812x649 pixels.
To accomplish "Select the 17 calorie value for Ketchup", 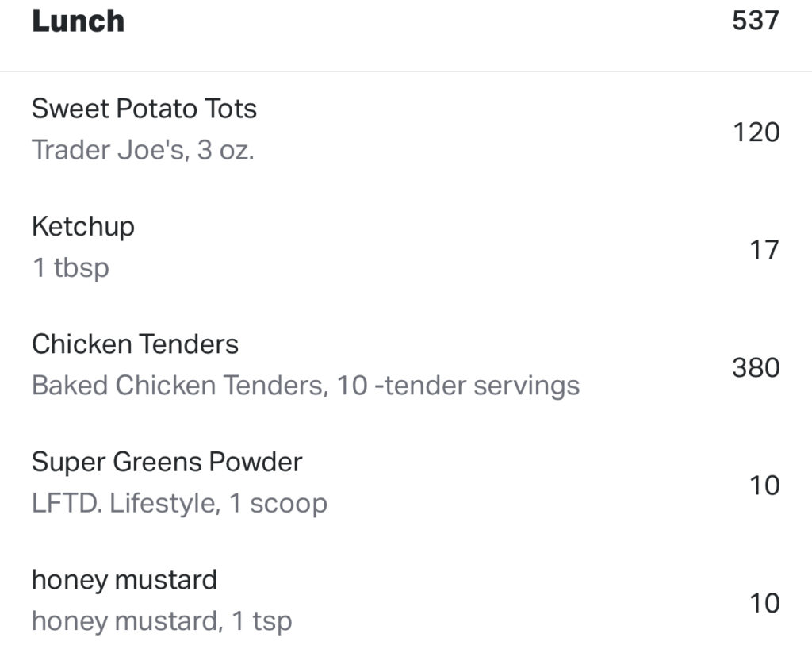I will (764, 250).
